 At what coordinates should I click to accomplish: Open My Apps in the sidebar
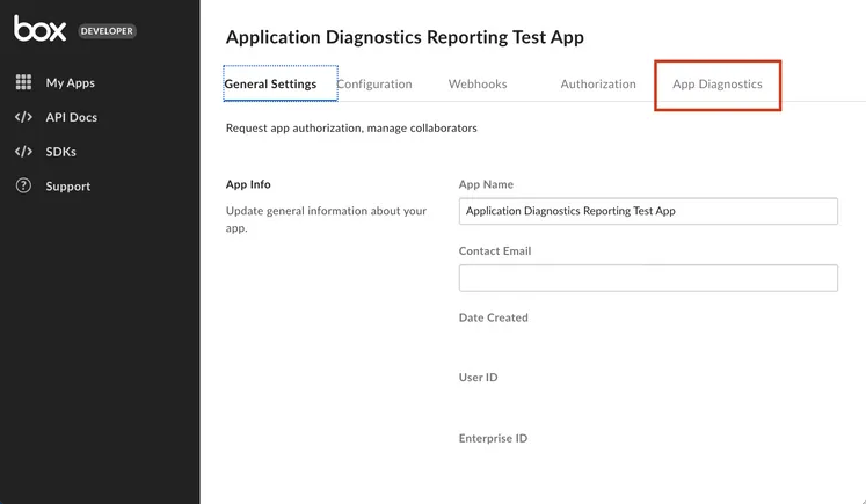[x=70, y=83]
